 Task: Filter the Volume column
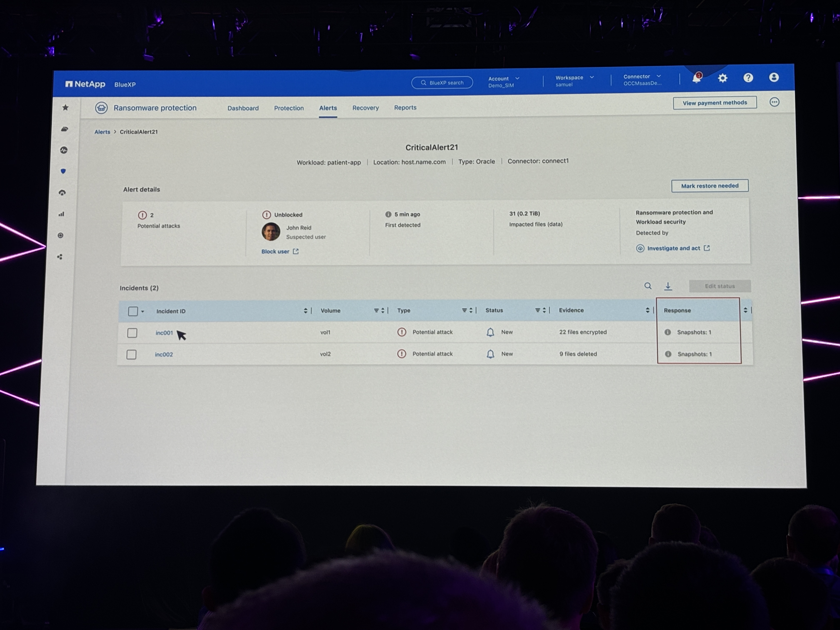[376, 310]
